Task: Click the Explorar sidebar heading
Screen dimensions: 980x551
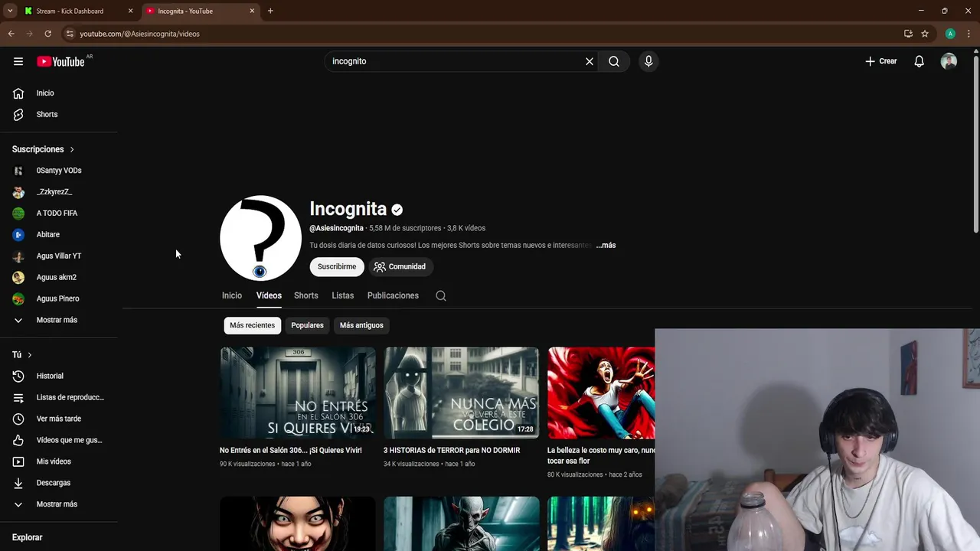Action: [28, 537]
